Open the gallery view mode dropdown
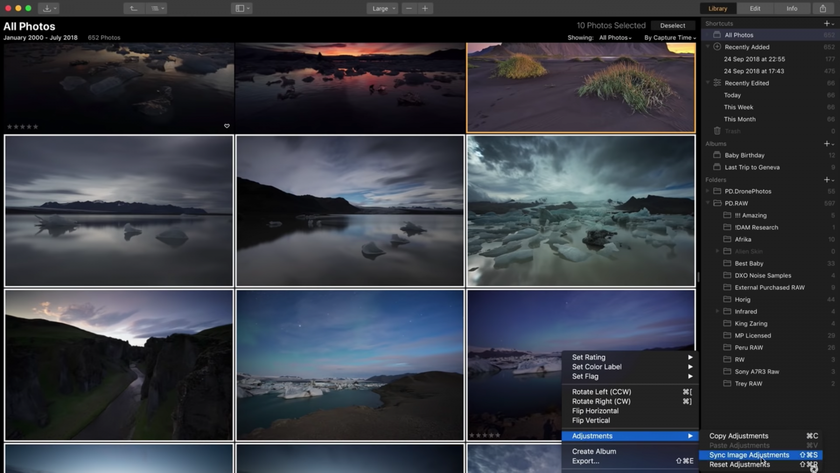Image resolution: width=840 pixels, height=473 pixels. pos(156,8)
